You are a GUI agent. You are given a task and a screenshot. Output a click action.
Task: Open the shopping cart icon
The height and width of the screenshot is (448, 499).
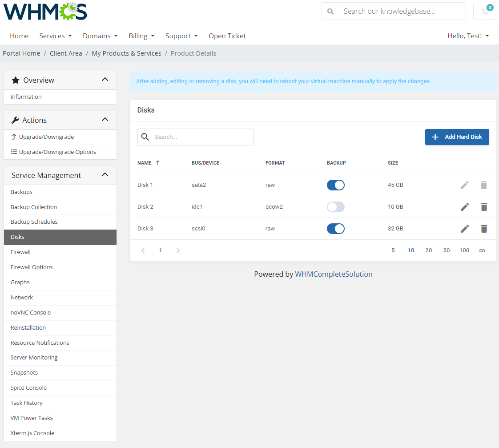click(x=485, y=12)
